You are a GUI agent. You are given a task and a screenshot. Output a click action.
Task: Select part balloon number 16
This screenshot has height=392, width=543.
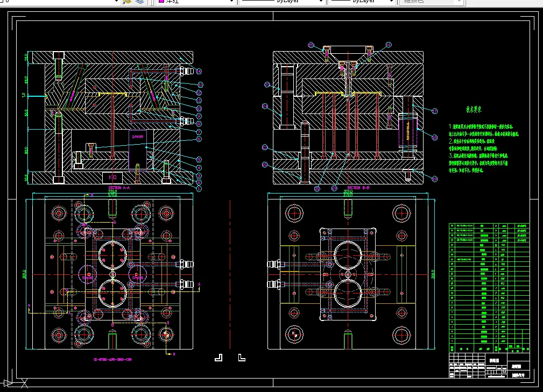389,45
